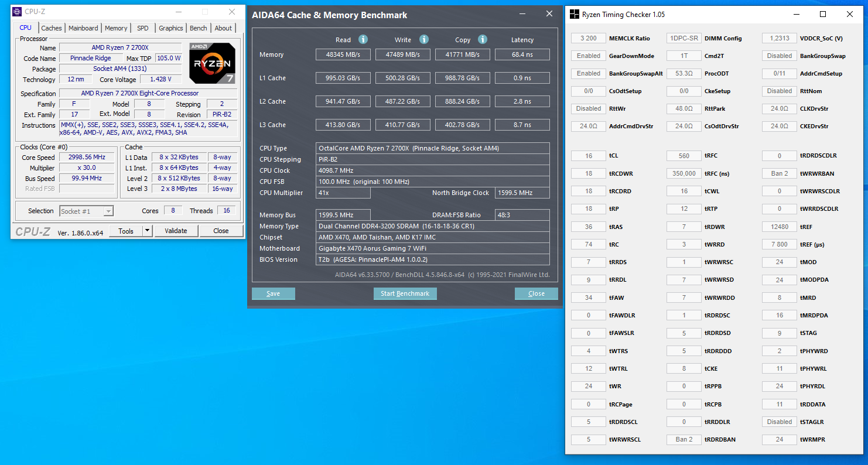Click the tWRWRBAN field Ban 2

pos(780,173)
